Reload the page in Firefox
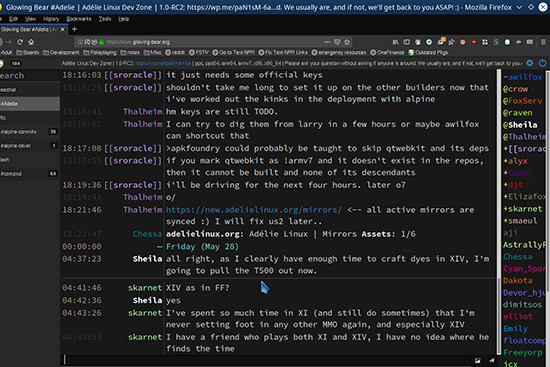 click(20, 42)
